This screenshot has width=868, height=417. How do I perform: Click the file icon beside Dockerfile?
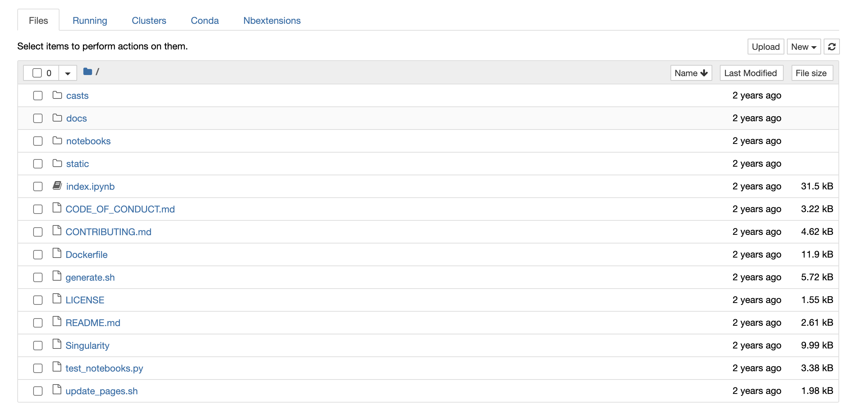pyautogui.click(x=57, y=254)
